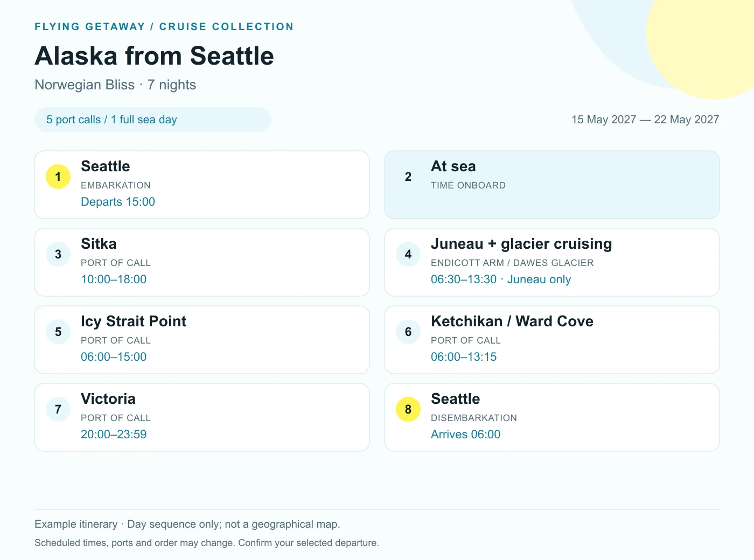Click the 'DISEMBARKATION' label
The image size is (754, 560).
coord(474,418)
